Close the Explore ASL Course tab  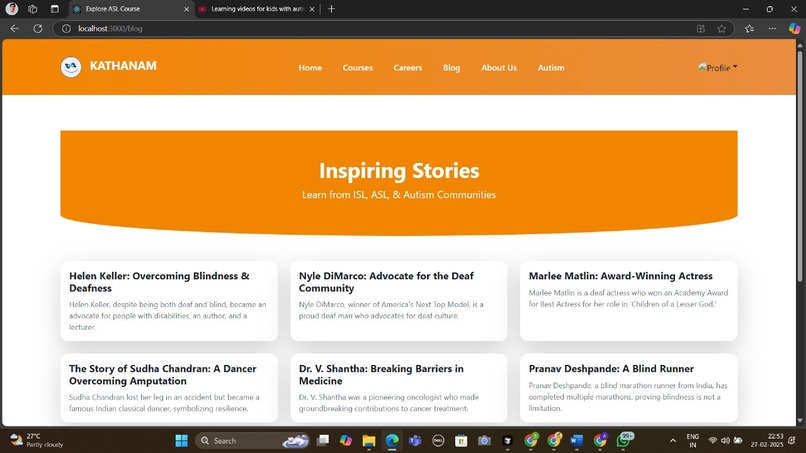coord(186,9)
